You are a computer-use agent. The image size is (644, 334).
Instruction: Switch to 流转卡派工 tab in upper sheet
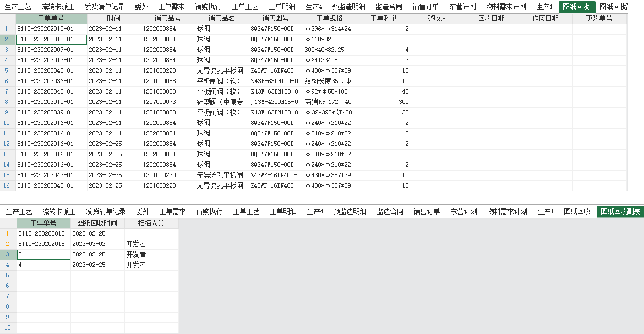[58, 7]
